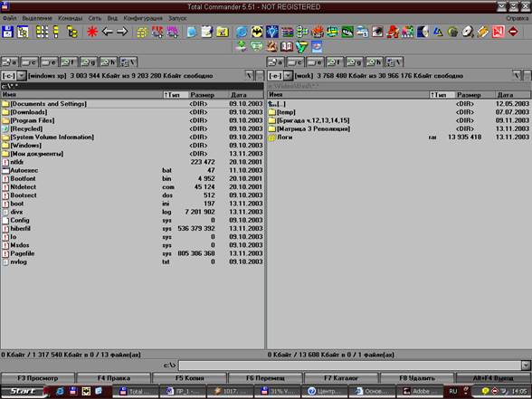Open the Выделение menu

[37, 18]
